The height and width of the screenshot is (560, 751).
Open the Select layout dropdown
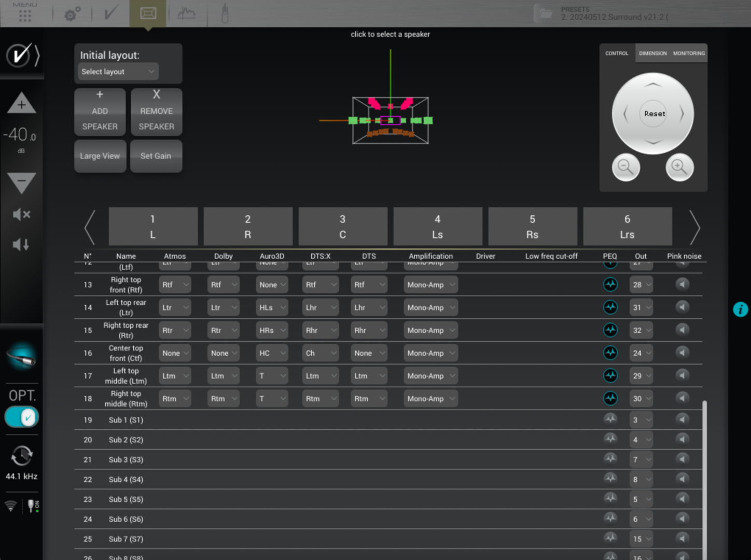click(x=118, y=72)
